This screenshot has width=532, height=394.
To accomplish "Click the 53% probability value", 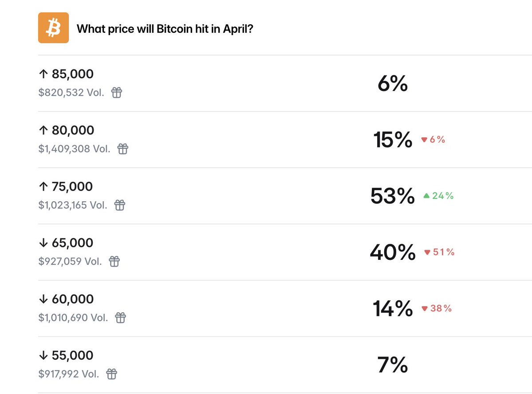I will click(392, 196).
